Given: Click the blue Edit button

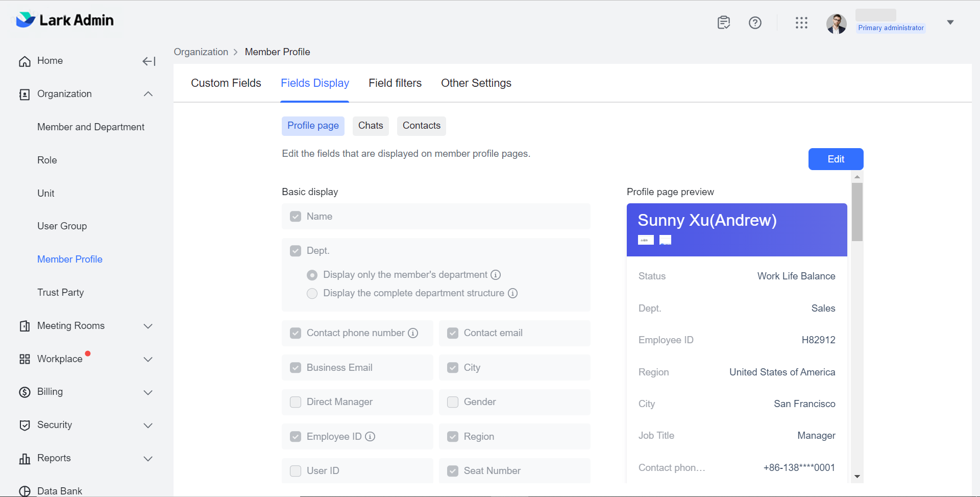Looking at the screenshot, I should point(836,159).
